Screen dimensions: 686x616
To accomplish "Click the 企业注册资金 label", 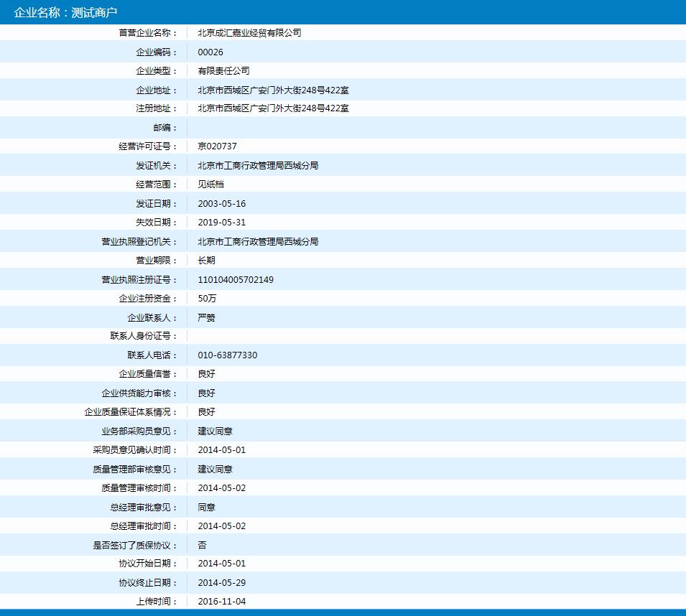I will [148, 298].
